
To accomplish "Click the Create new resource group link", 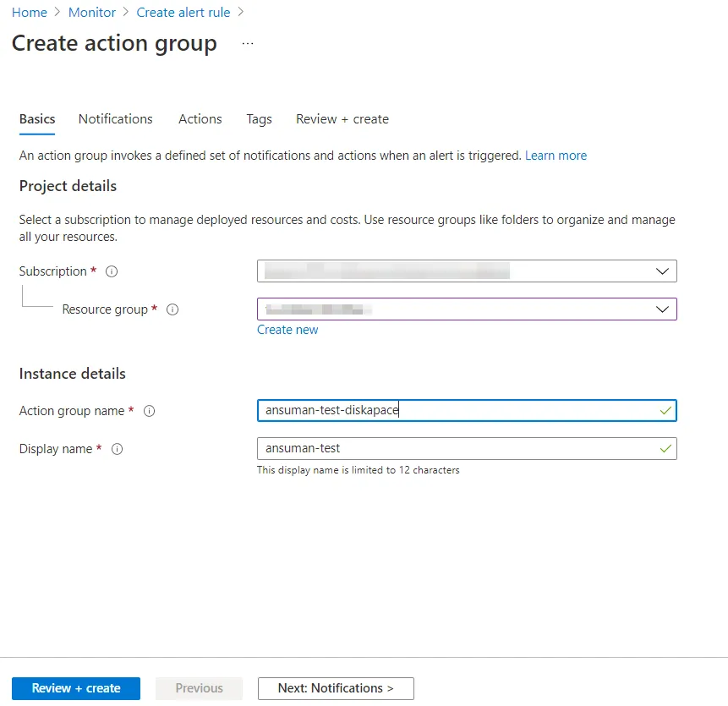I will [287, 330].
